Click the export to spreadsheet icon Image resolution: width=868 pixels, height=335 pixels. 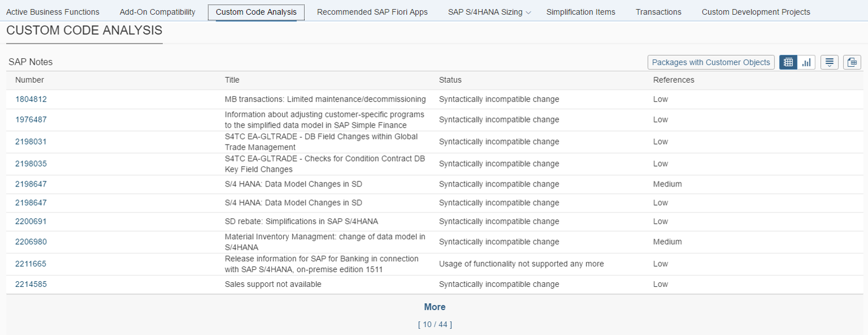(x=852, y=62)
